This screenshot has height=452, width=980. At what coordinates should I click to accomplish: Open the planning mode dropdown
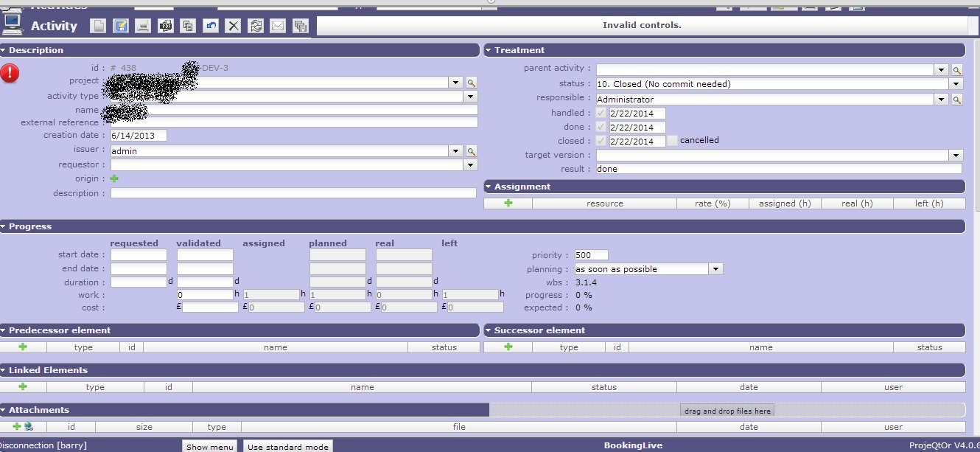(715, 269)
